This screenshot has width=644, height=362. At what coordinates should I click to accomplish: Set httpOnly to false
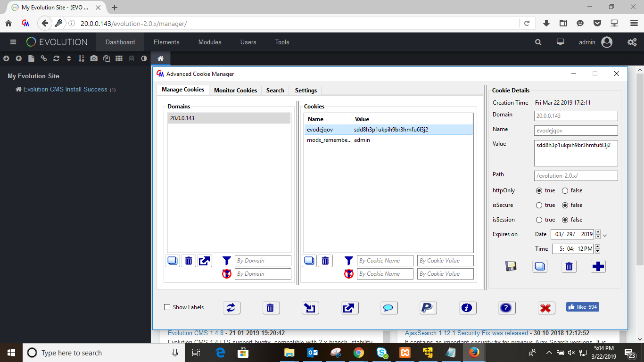565,190
